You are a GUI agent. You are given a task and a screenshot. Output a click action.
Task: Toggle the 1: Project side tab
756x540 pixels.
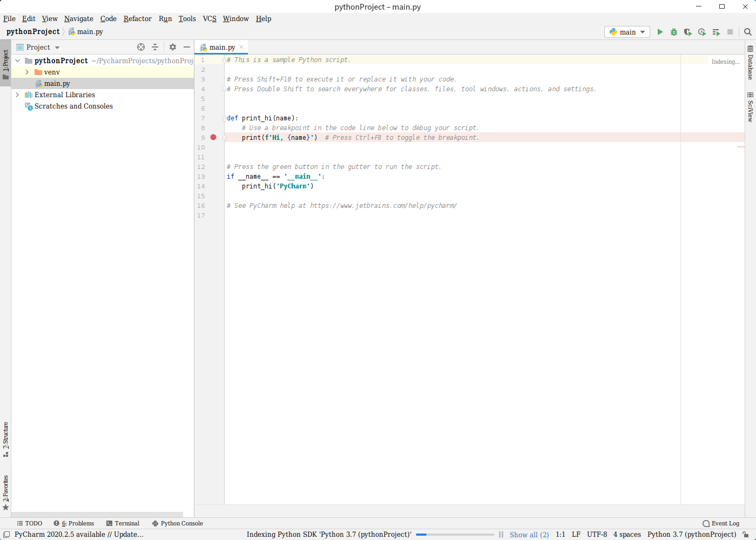pos(5,64)
